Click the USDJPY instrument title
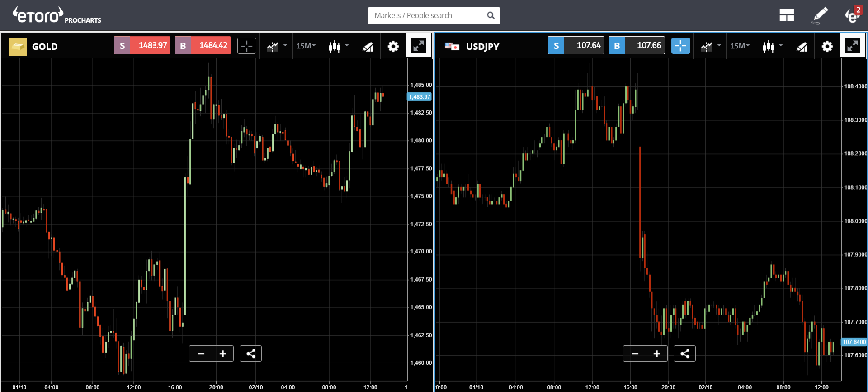This screenshot has width=868, height=392. pos(482,47)
